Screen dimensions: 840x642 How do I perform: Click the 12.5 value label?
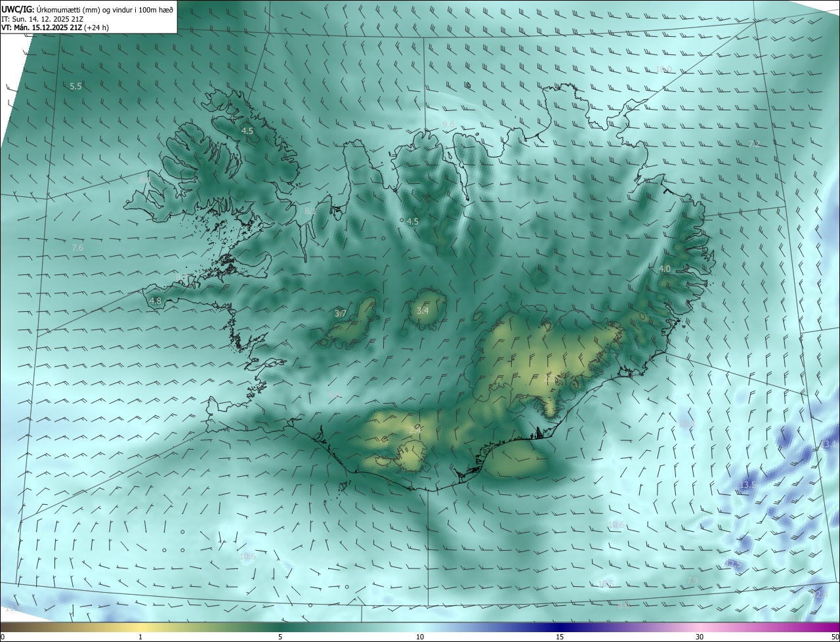734,565
